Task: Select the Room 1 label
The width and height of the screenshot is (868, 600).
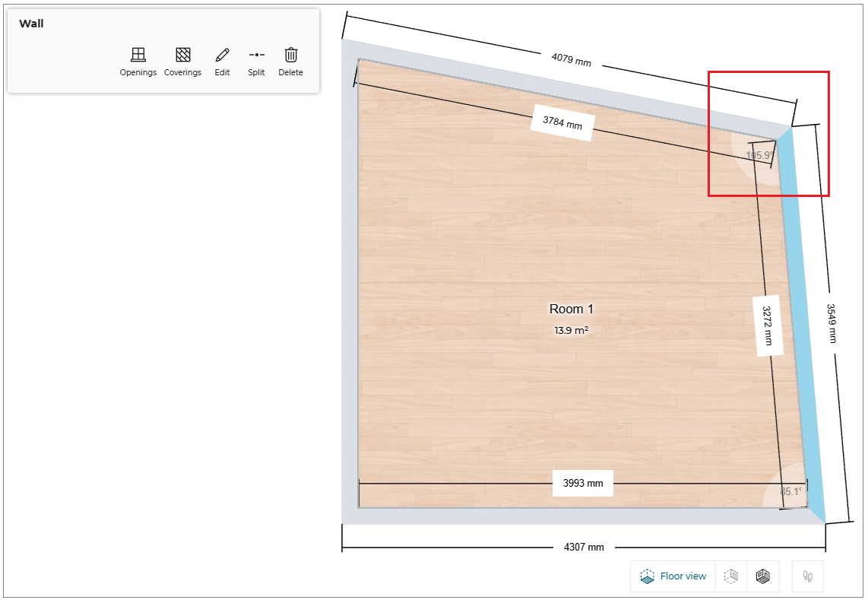Action: (571, 309)
